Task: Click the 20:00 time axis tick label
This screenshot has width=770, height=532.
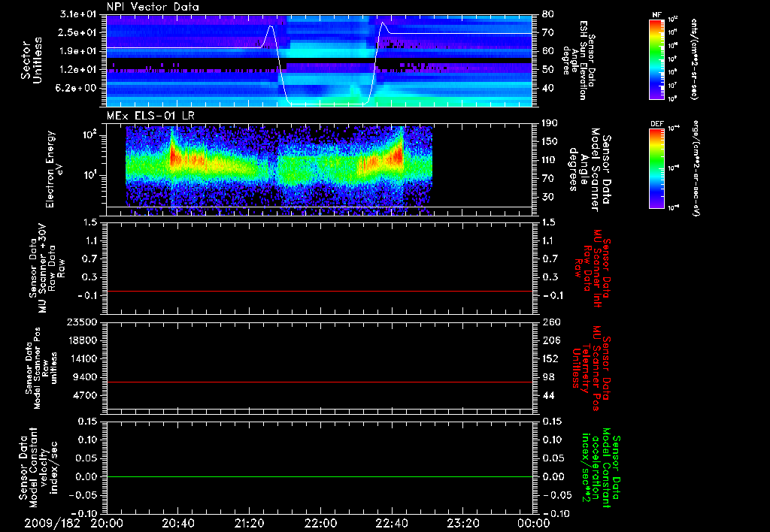Action: click(107, 523)
